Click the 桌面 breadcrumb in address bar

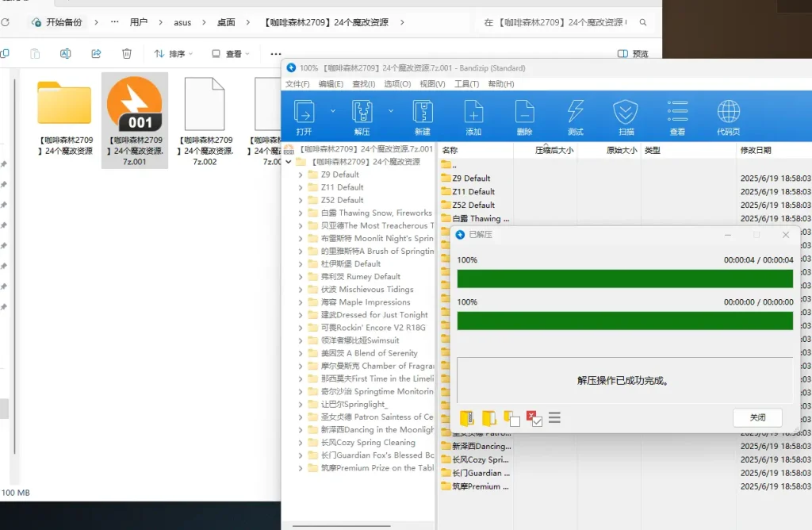pos(226,22)
